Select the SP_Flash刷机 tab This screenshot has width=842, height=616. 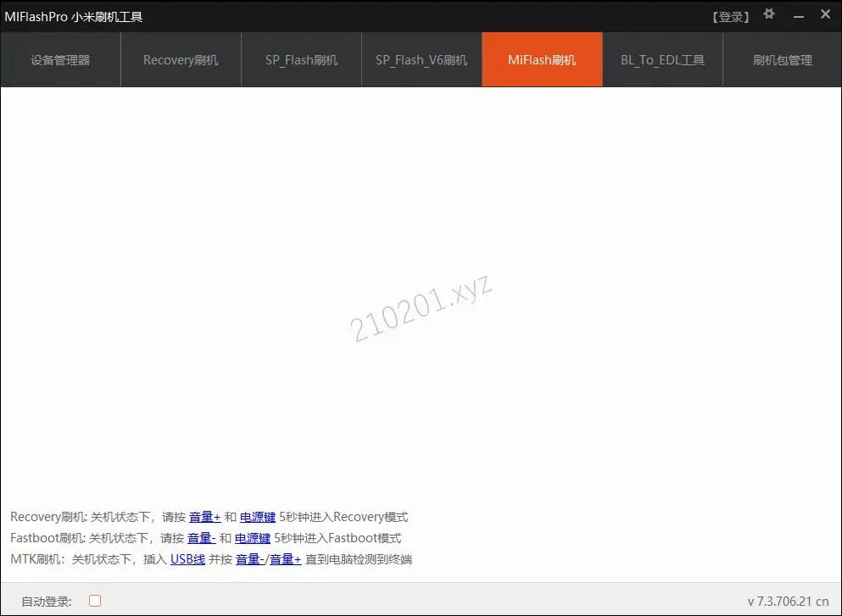coord(301,59)
